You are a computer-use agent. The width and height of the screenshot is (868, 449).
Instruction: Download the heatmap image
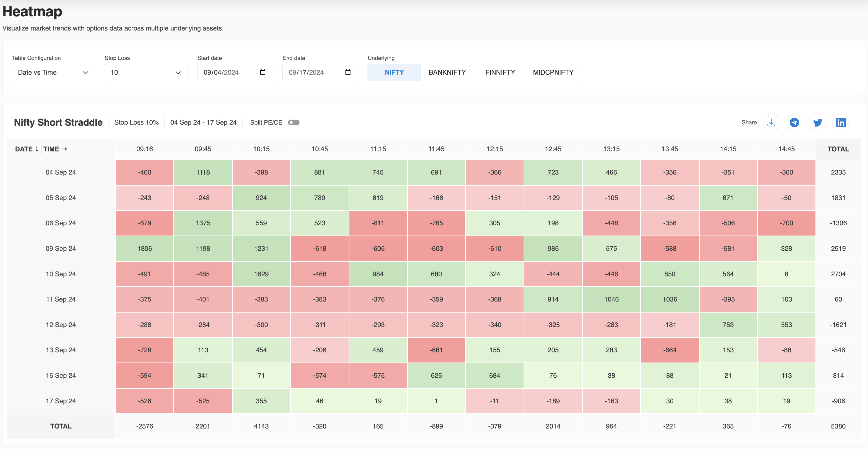pyautogui.click(x=771, y=123)
